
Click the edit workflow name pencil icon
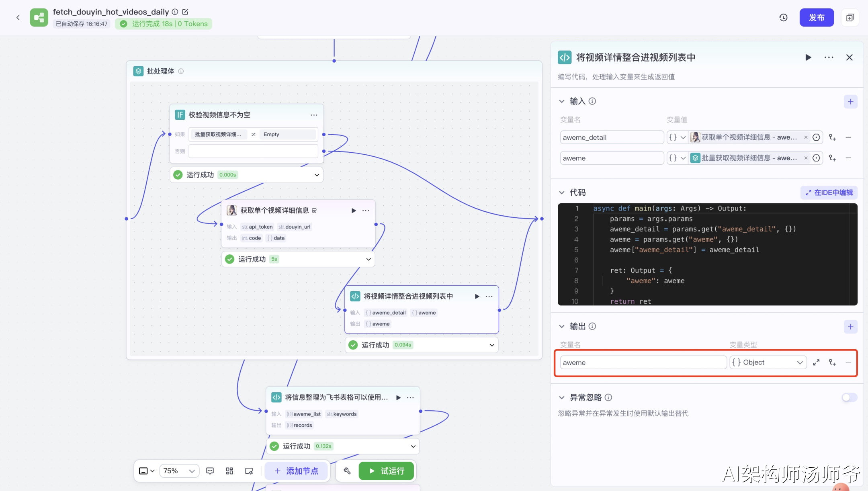185,12
